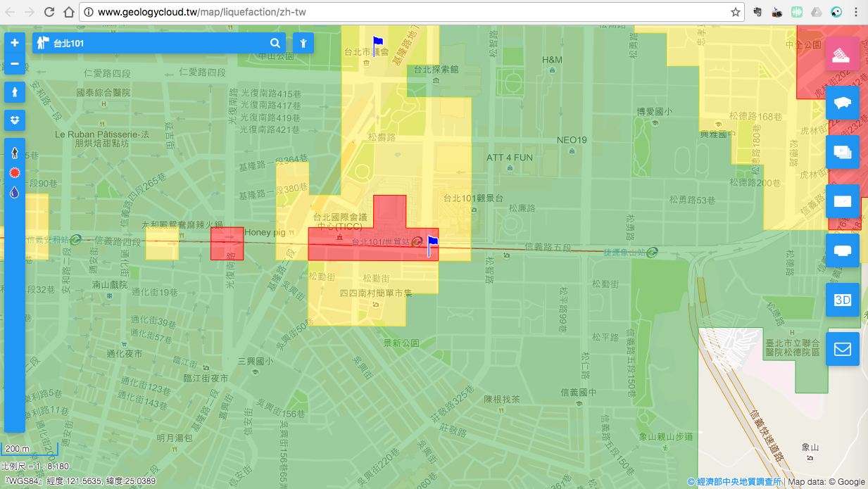Go back in browser history
This screenshot has height=489, width=868.
click(x=11, y=12)
